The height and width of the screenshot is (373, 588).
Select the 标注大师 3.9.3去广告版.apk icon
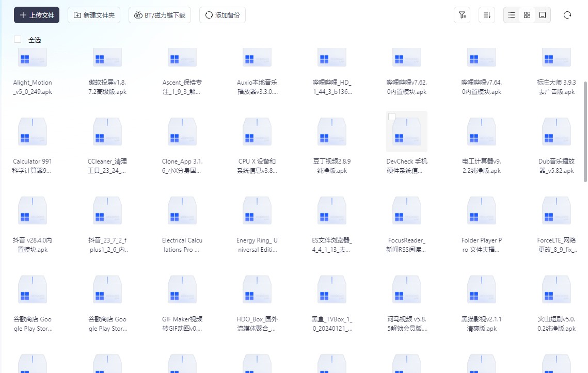click(557, 57)
